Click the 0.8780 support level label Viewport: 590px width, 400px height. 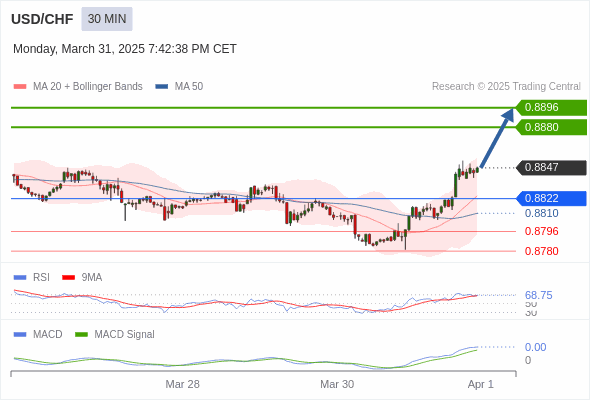tap(541, 251)
